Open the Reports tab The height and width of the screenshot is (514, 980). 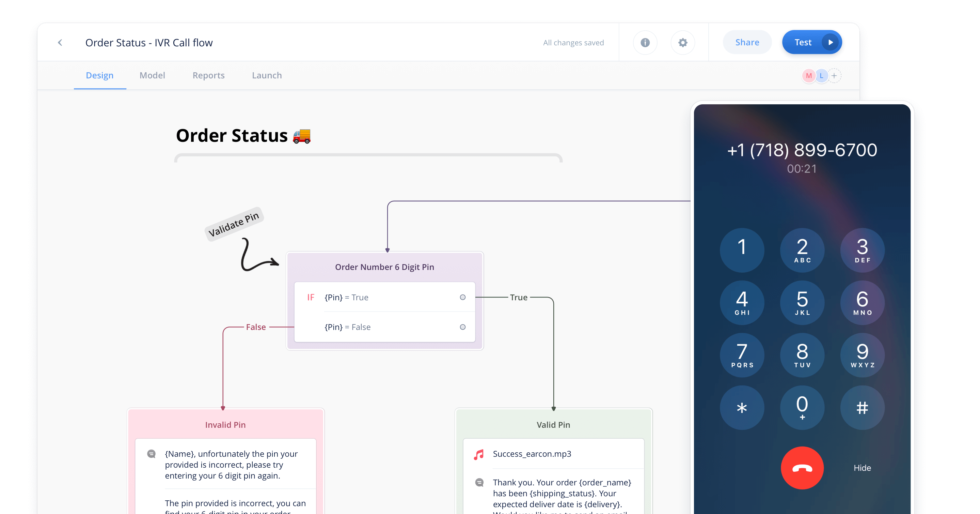coord(208,75)
